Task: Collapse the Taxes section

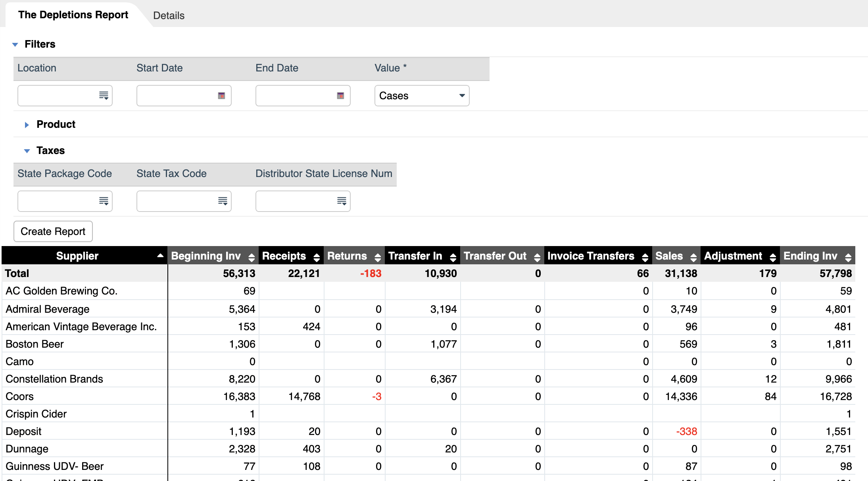Action: (27, 151)
